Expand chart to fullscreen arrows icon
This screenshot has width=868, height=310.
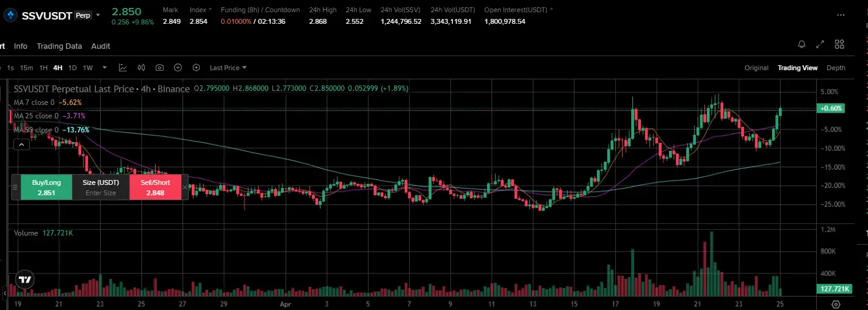pos(820,45)
